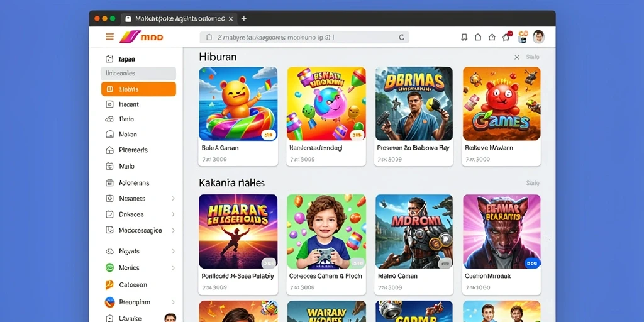Click the yellow badge on the Kanlomadendegj card

(357, 135)
